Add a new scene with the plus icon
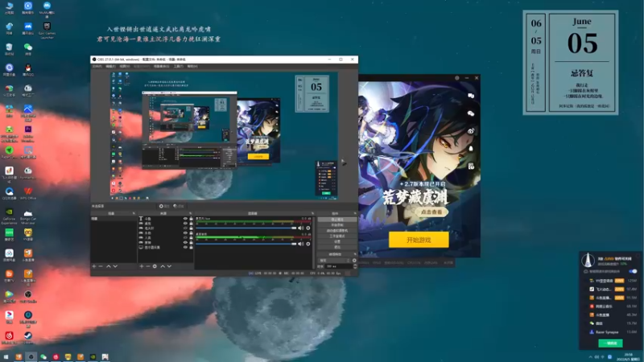644x362 pixels. coord(94,266)
